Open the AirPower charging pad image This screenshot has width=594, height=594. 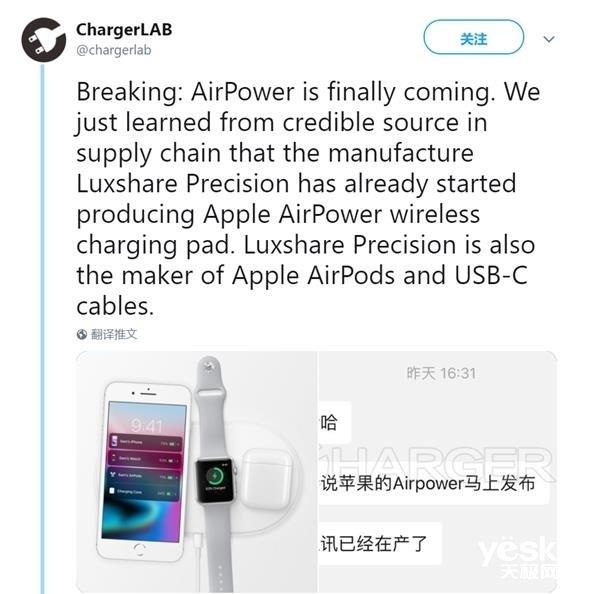[197, 471]
